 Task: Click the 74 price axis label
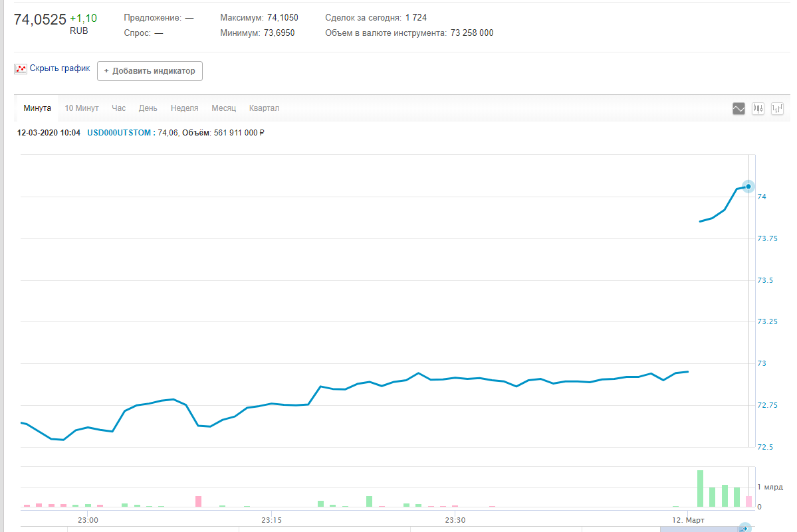coord(761,197)
